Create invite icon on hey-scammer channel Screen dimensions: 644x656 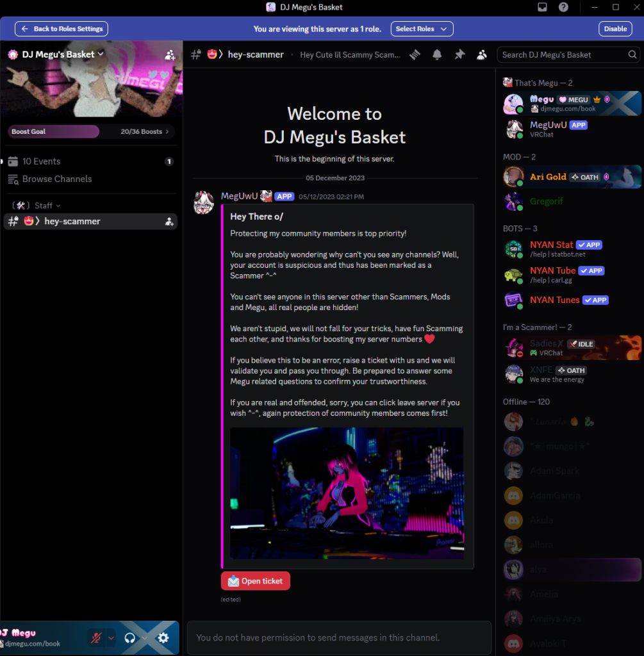(169, 222)
